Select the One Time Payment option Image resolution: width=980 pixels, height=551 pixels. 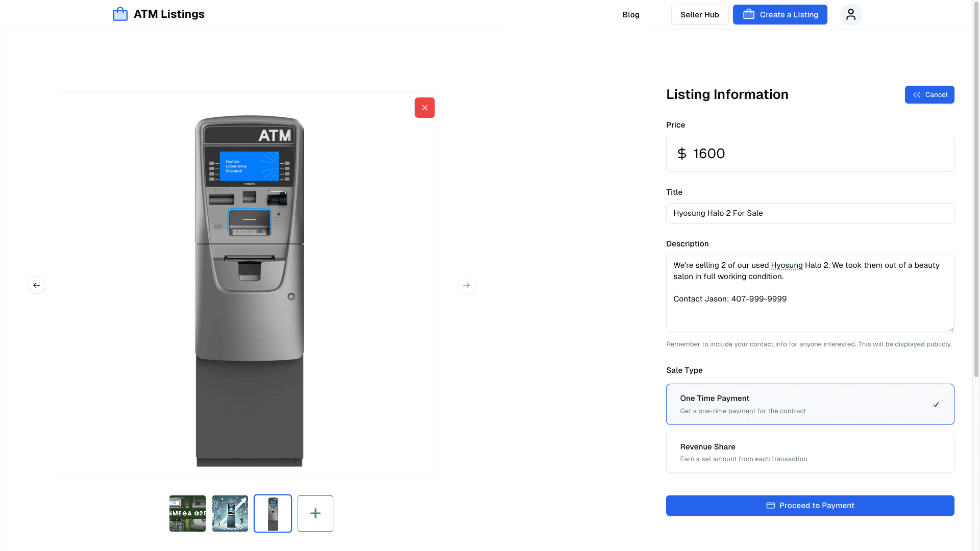tap(810, 404)
